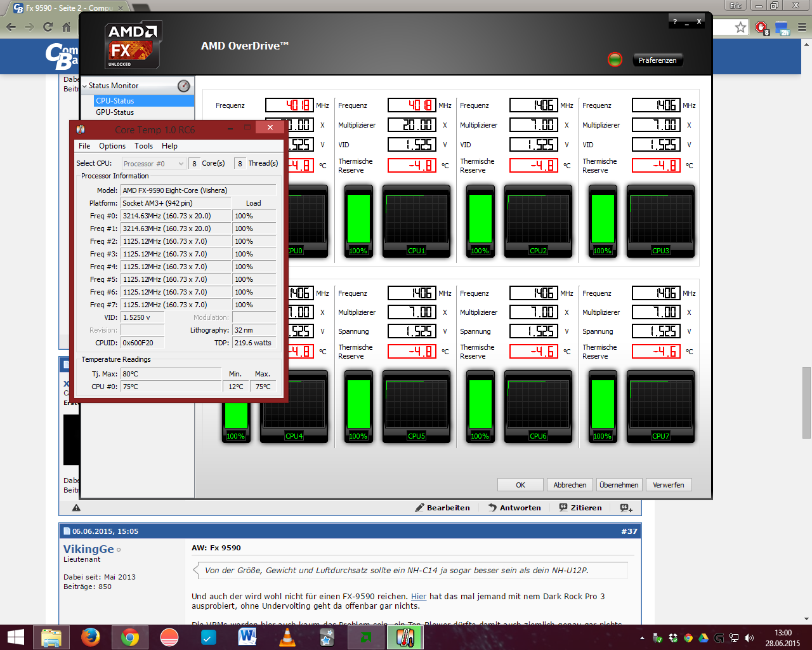Image resolution: width=812 pixels, height=650 pixels.
Task: Open Core Temp Tools menu
Action: click(x=143, y=146)
